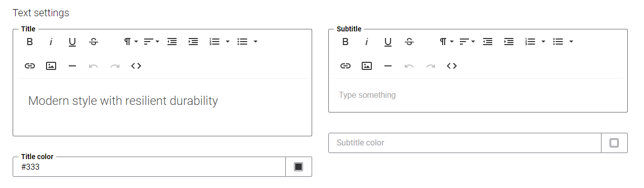Apply bold in the Title editor
Screen dimensions: 644x188
(30, 42)
